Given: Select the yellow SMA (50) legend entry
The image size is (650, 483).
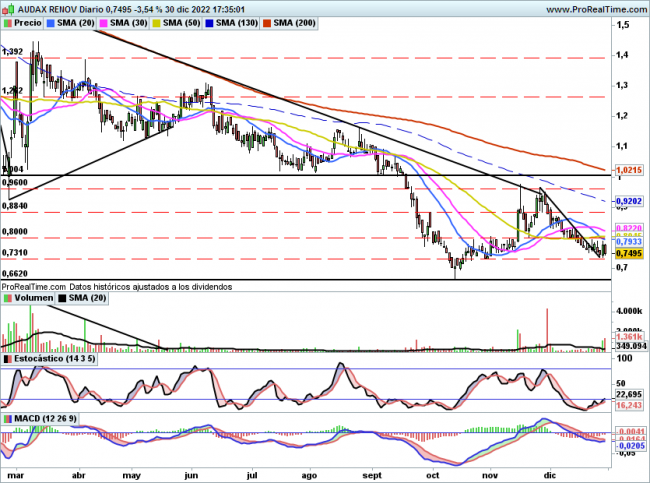Looking at the screenshot, I should [176, 22].
